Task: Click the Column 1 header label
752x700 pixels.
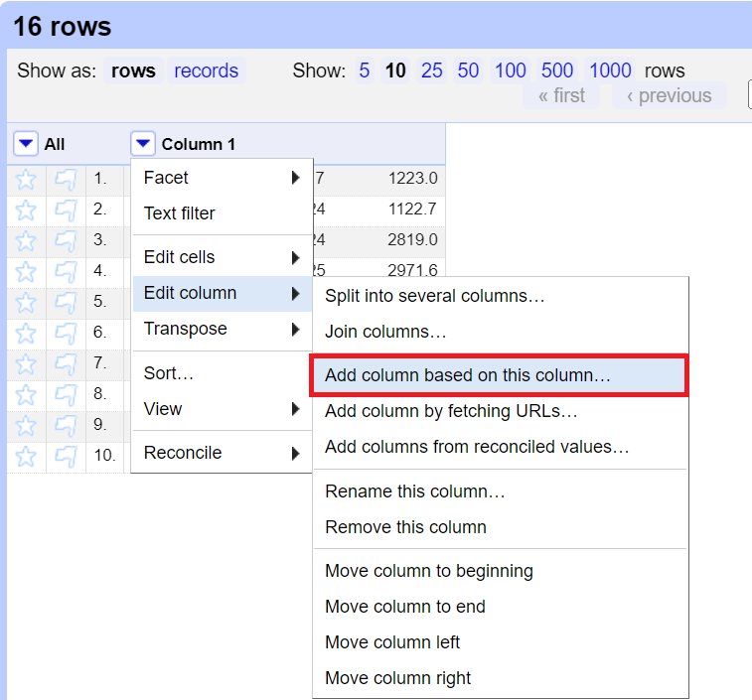Action: coord(199,144)
